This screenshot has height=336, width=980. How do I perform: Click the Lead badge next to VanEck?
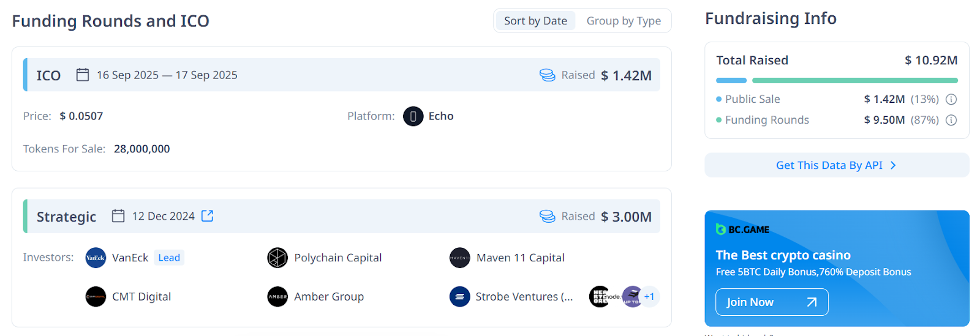(169, 258)
